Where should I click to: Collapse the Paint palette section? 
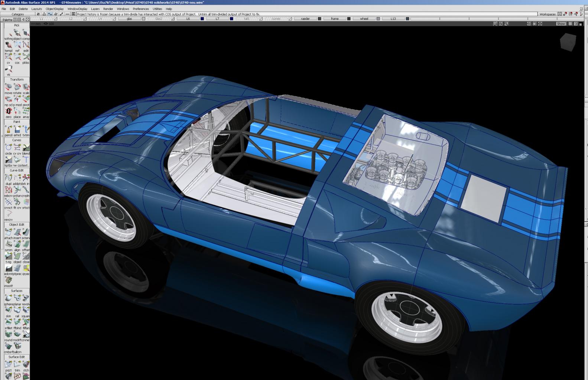click(17, 122)
